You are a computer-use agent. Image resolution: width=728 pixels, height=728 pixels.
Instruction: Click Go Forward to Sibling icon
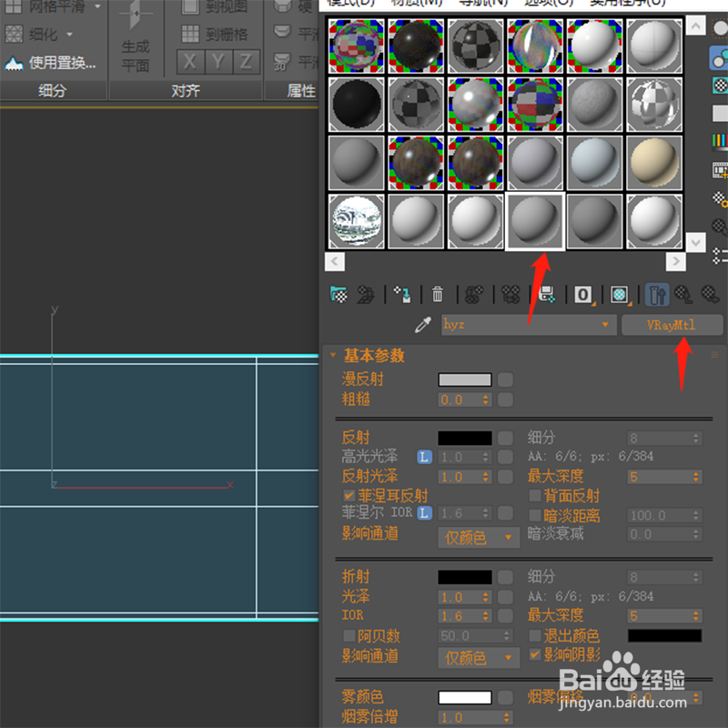coord(710,294)
